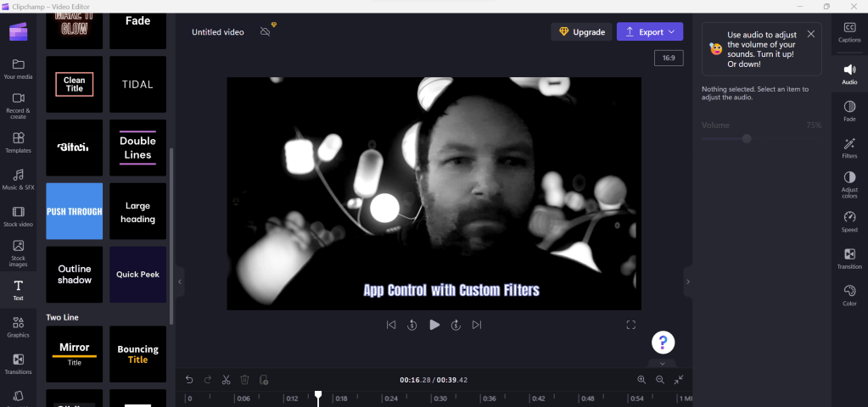Split clip with the scissors icon
The image size is (868, 407).
click(x=227, y=380)
